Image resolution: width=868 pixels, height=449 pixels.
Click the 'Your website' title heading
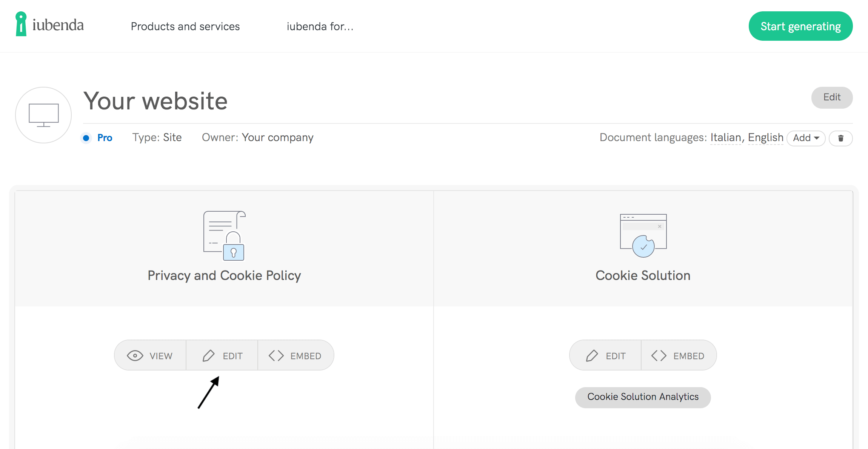click(155, 101)
